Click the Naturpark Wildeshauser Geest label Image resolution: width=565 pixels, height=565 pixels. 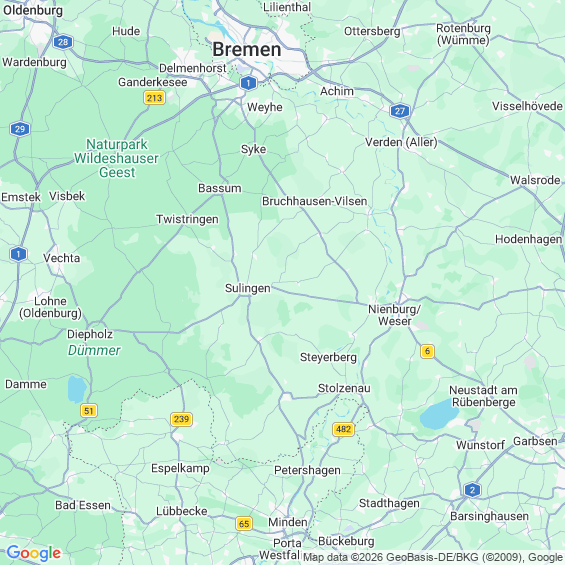coord(116,158)
